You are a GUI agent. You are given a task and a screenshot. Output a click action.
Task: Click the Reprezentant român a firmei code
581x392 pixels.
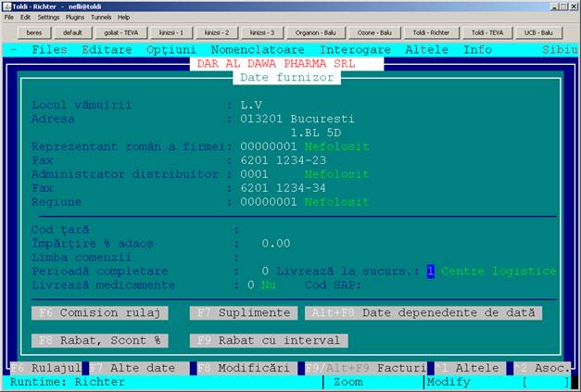(269, 146)
